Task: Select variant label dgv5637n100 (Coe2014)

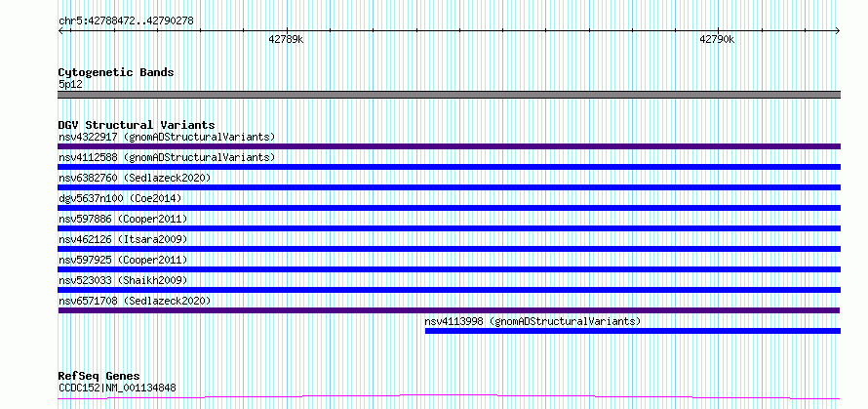Action: 120,198
